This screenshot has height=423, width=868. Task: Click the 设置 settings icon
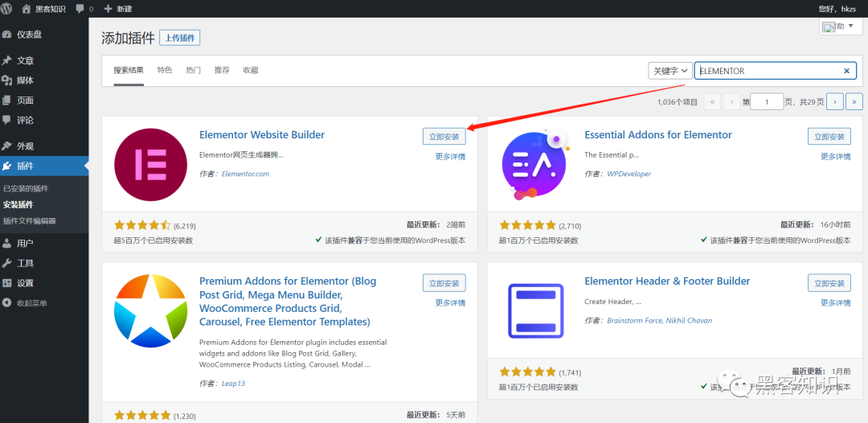click(7, 283)
